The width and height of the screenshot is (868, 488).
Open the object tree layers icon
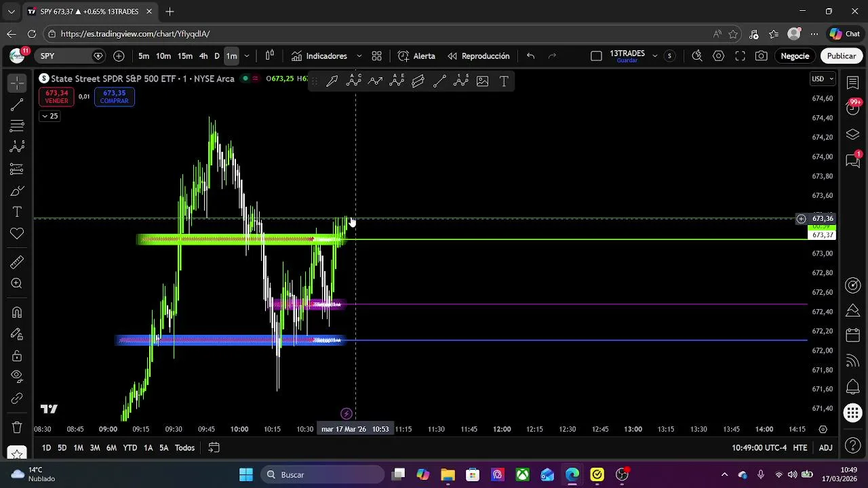(853, 134)
